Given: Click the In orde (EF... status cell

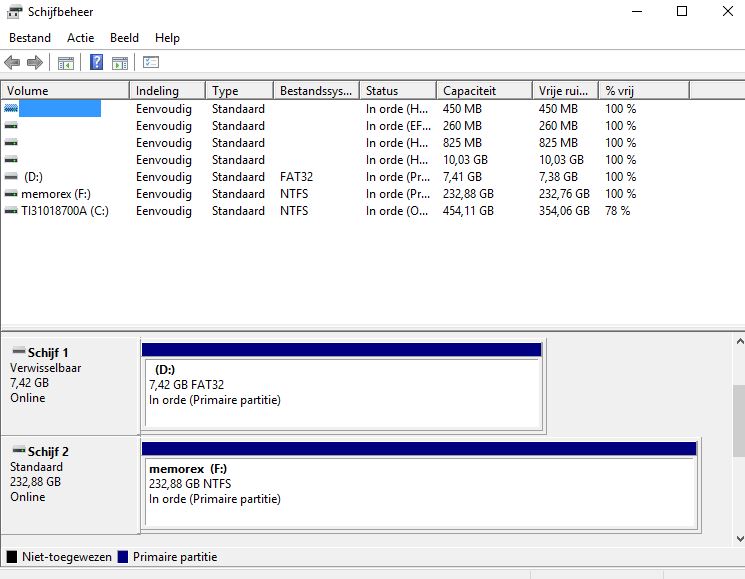Looking at the screenshot, I should 398,126.
